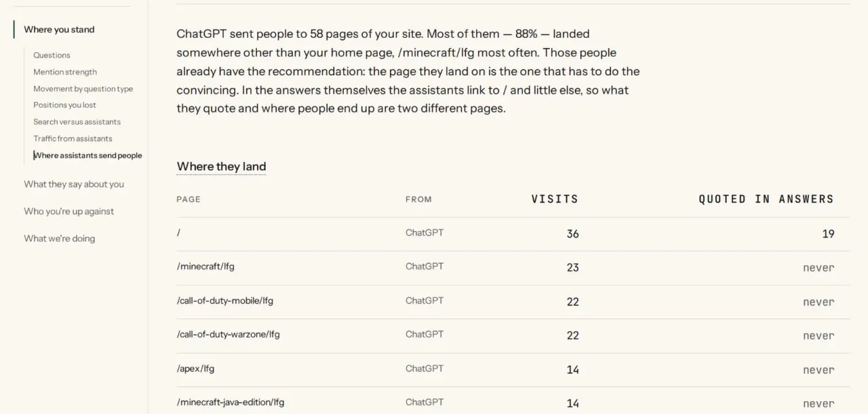The image size is (868, 414).
Task: Click the Where they land heading
Action: [221, 167]
